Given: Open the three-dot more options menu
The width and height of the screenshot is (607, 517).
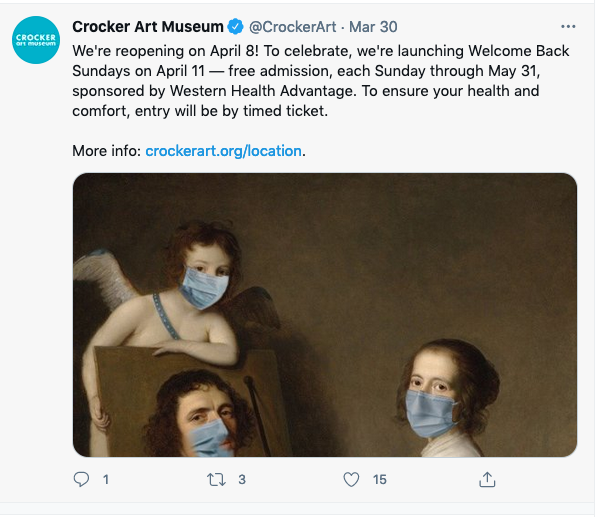Looking at the screenshot, I should (x=569, y=27).
